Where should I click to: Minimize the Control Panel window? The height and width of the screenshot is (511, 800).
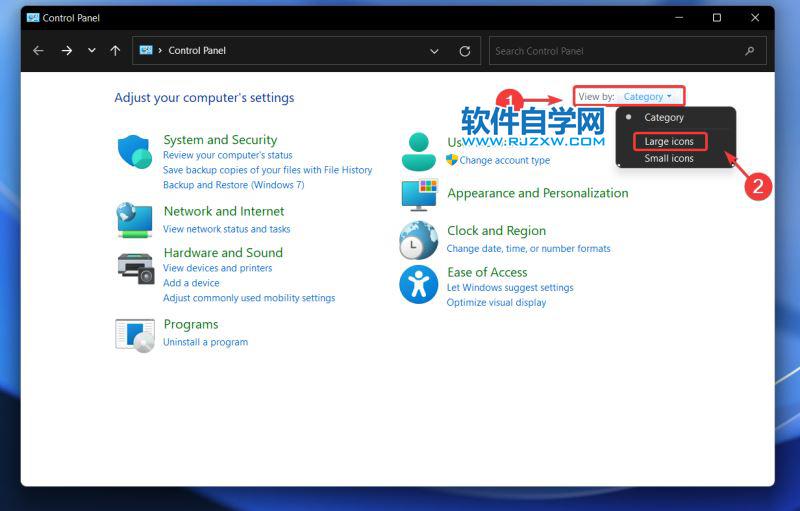(x=679, y=18)
